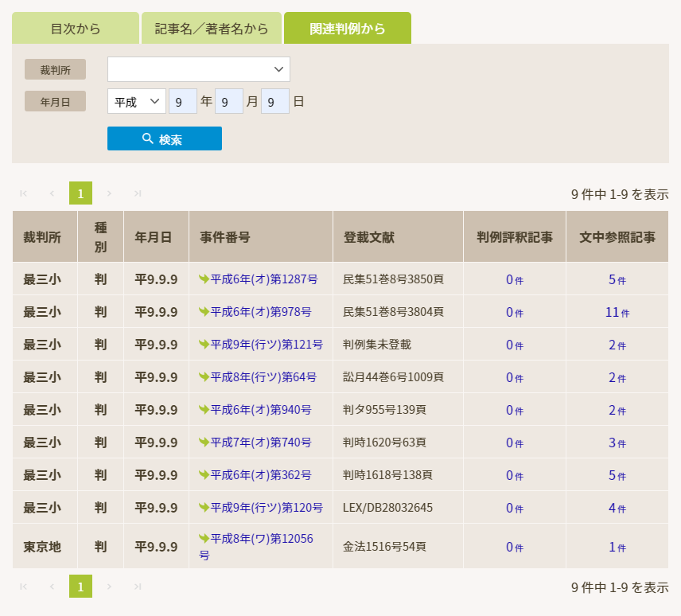
Task: Open 5件 referenced articles for 民集51巻8号3850頁
Action: pos(617,279)
